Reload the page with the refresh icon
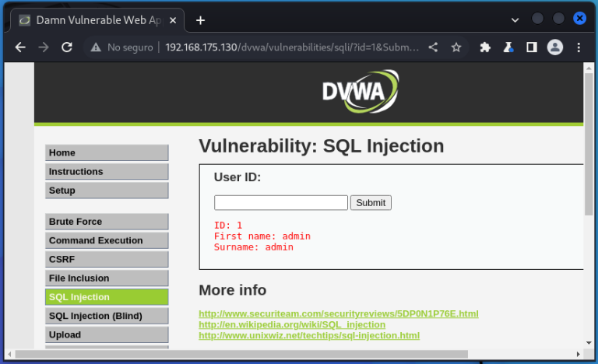This screenshot has width=598, height=364. coord(67,47)
